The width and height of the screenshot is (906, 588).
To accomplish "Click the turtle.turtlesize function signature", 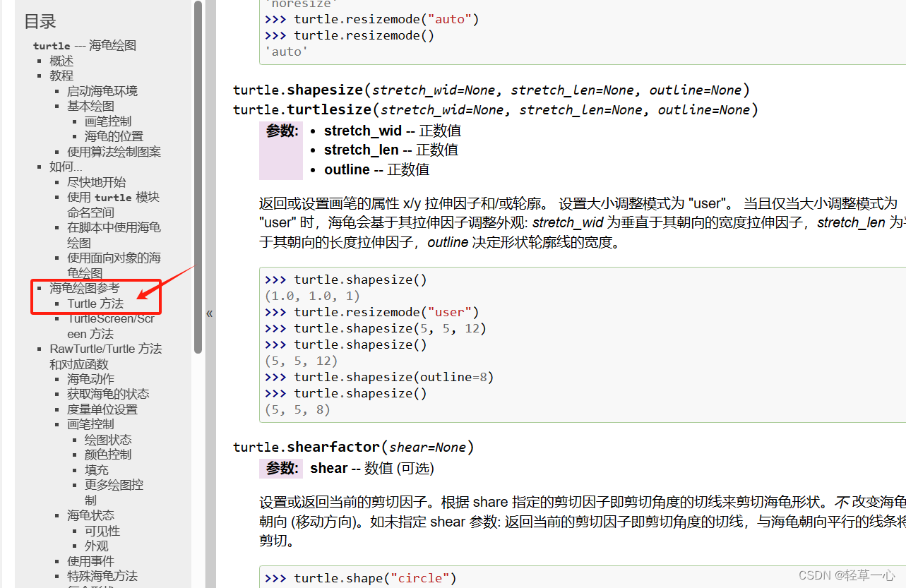I will click(x=495, y=109).
